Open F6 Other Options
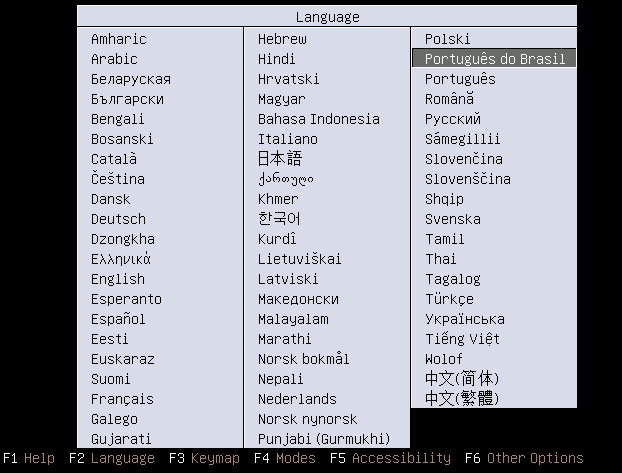The image size is (622, 473). (523, 458)
